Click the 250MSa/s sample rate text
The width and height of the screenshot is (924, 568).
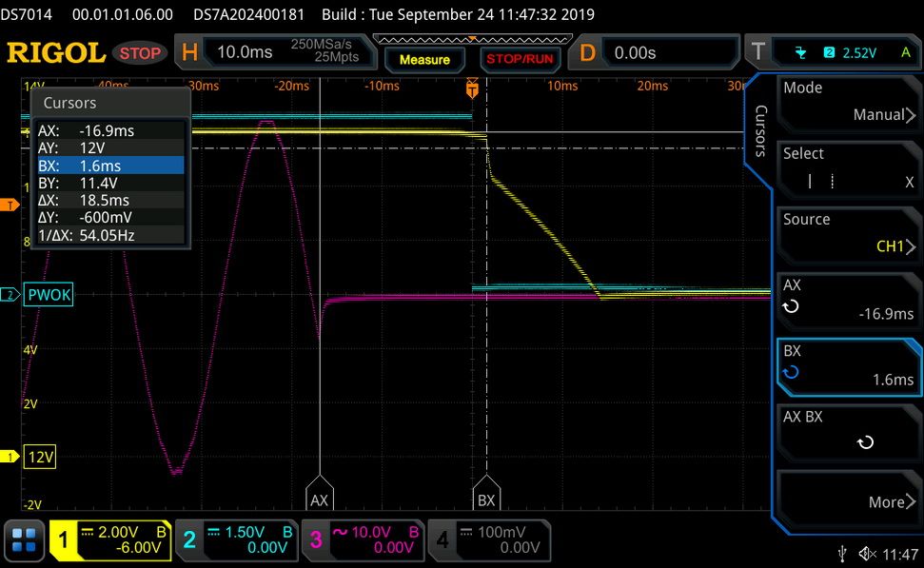pyautogui.click(x=321, y=44)
